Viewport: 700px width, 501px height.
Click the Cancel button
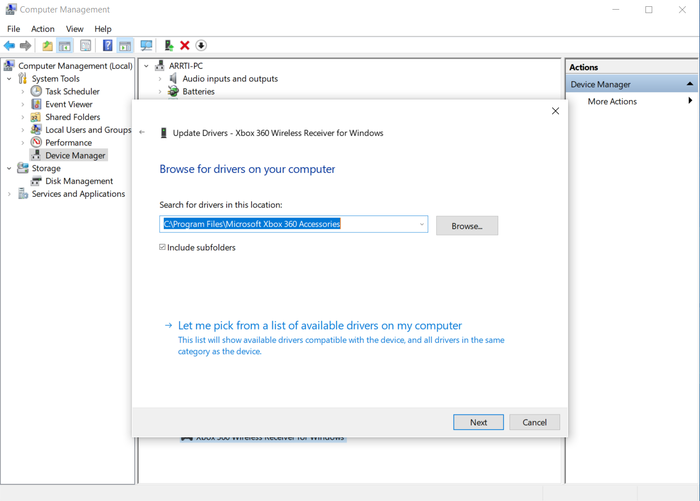tap(534, 422)
